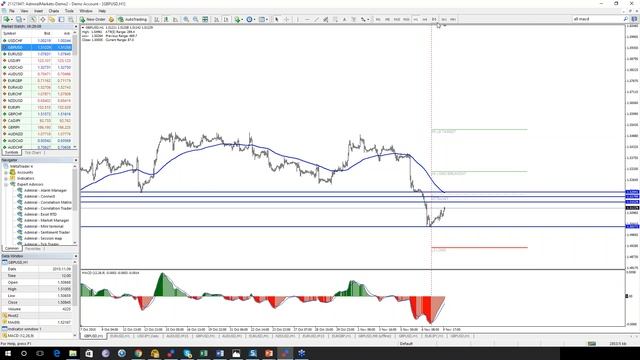Viewport: 640px width, 360px height.
Task: Open the EURUSD,H1 chart tab
Action: 120,336
